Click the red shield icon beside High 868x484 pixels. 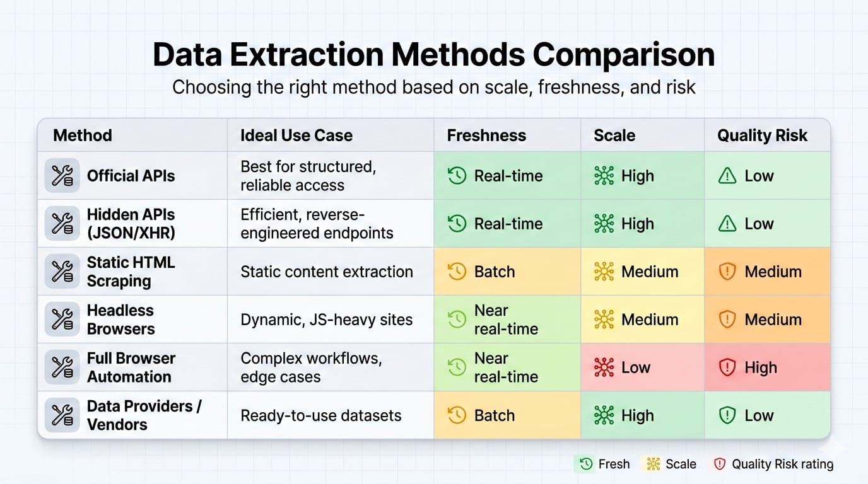[727, 367]
